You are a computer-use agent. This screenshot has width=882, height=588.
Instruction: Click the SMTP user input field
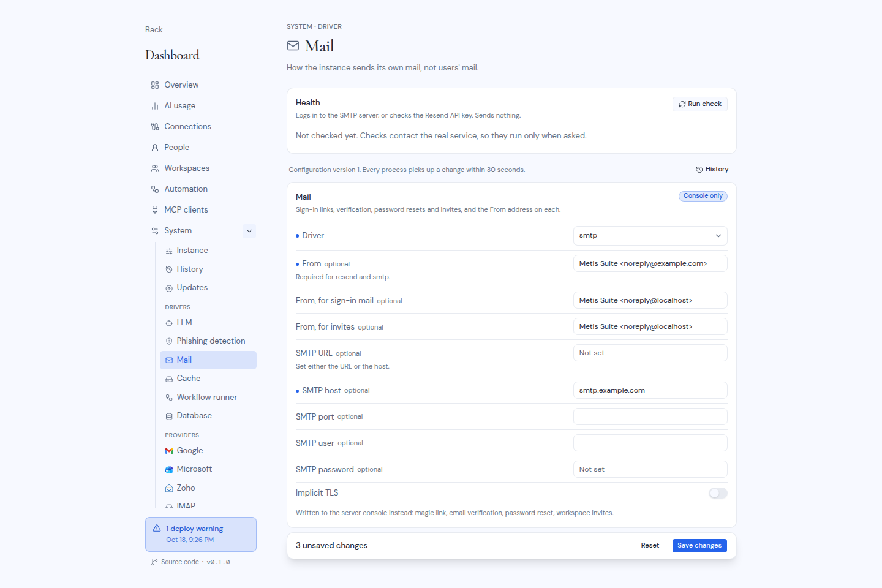tap(650, 443)
